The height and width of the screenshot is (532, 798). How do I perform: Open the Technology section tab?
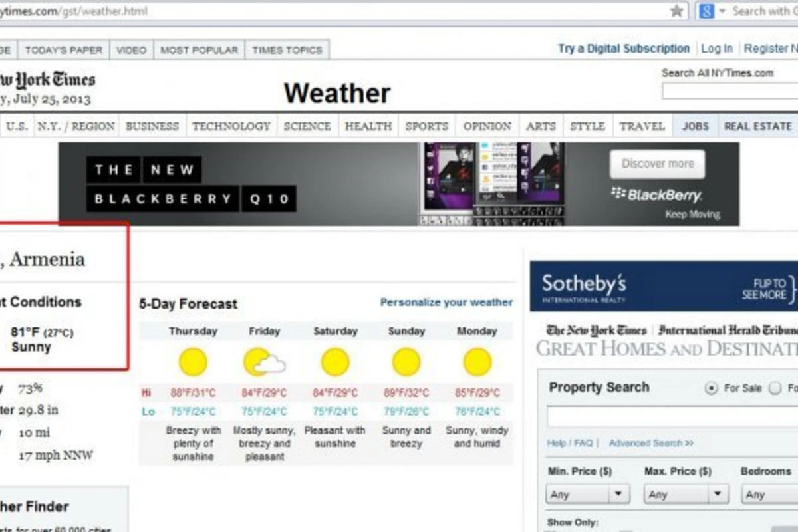click(231, 126)
